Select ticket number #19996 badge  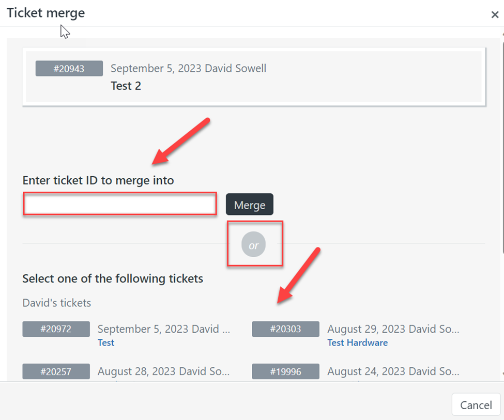click(285, 371)
